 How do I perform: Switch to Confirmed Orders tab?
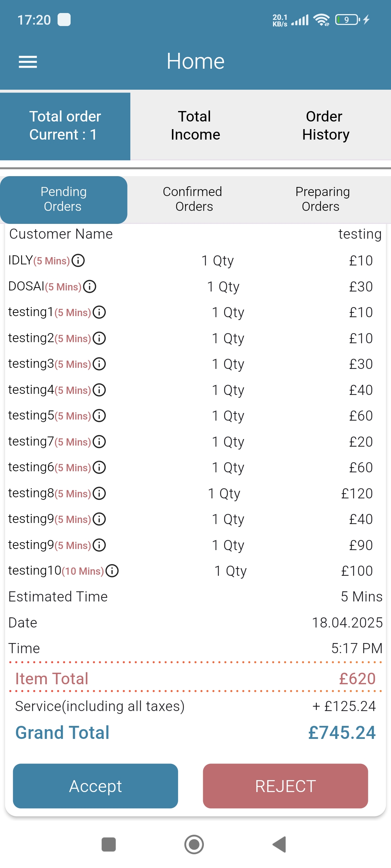[x=193, y=199]
